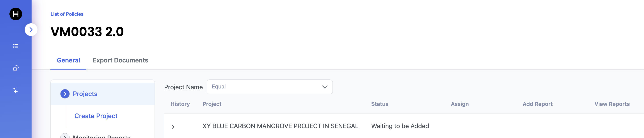Click the View Reports column header

pyautogui.click(x=612, y=104)
